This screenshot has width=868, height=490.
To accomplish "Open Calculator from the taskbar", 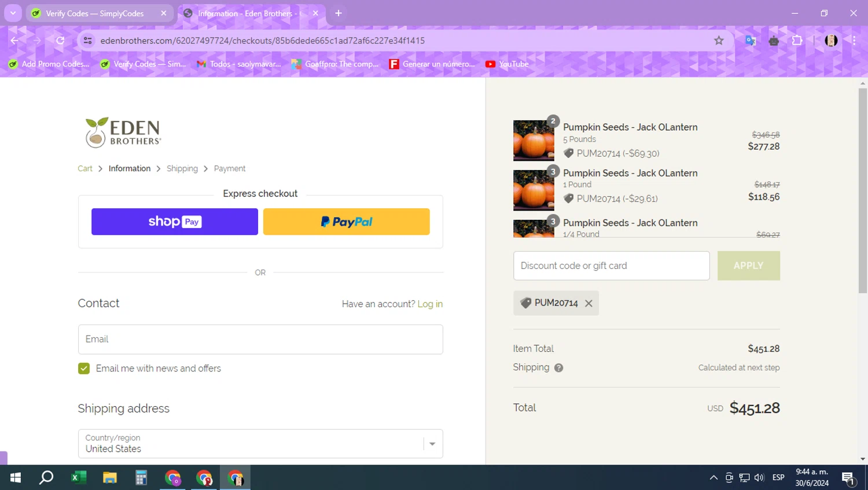I will 141,477.
